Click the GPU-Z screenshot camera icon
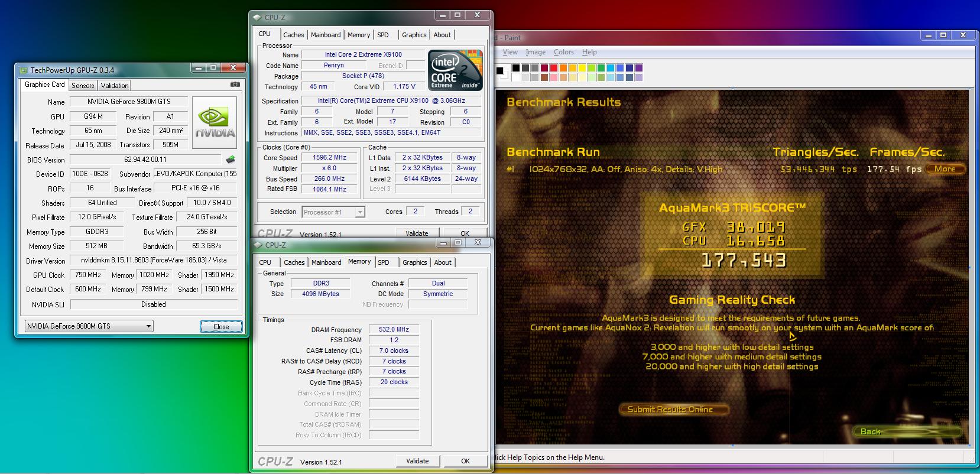Image resolution: width=980 pixels, height=474 pixels. 235,85
